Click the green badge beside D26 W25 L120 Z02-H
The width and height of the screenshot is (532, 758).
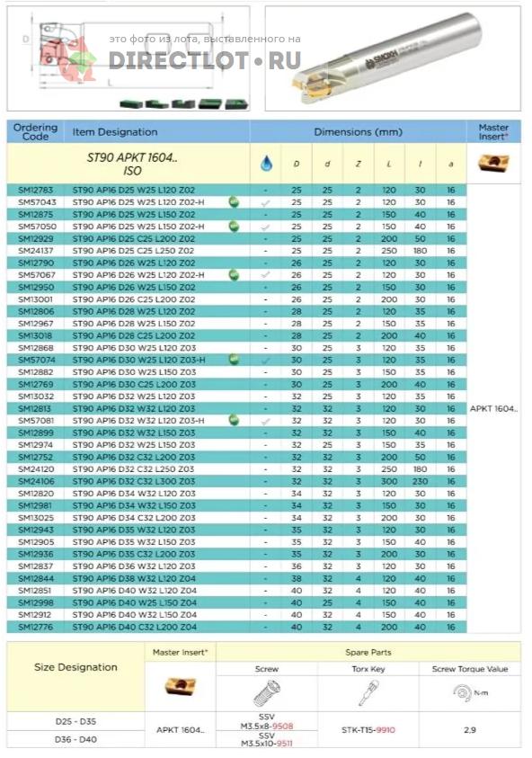234,274
